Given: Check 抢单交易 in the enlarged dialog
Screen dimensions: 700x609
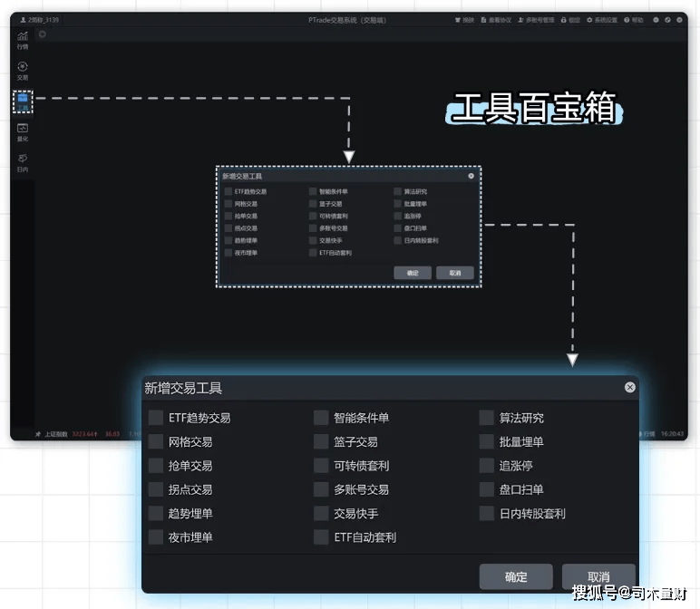Looking at the screenshot, I should (x=156, y=466).
